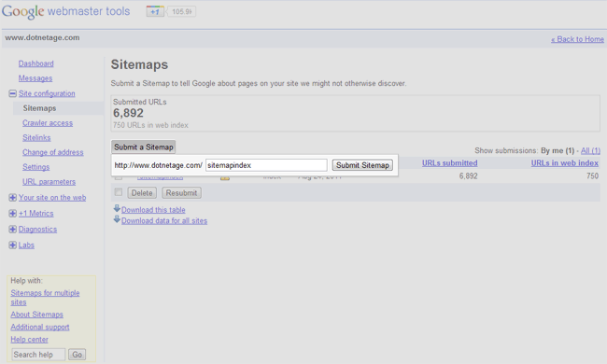The image size is (607, 364).
Task: Open Sitemaps for multiple sites help
Action: (x=45, y=298)
